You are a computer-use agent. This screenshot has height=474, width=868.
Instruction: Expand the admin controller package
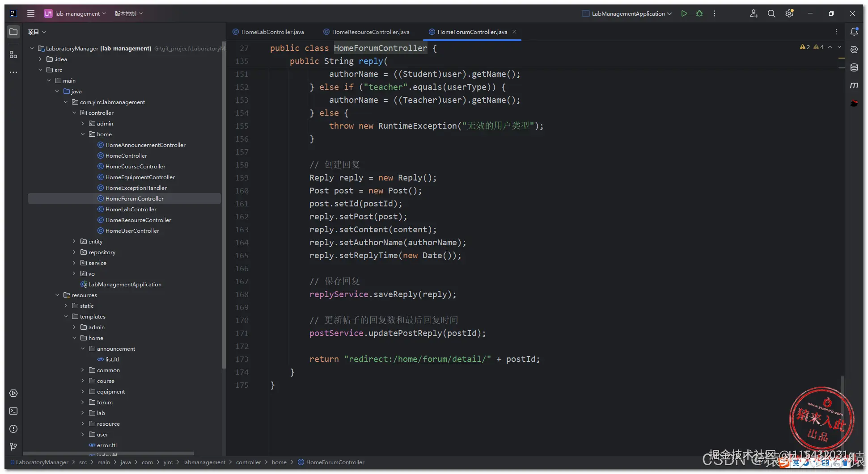coord(83,123)
